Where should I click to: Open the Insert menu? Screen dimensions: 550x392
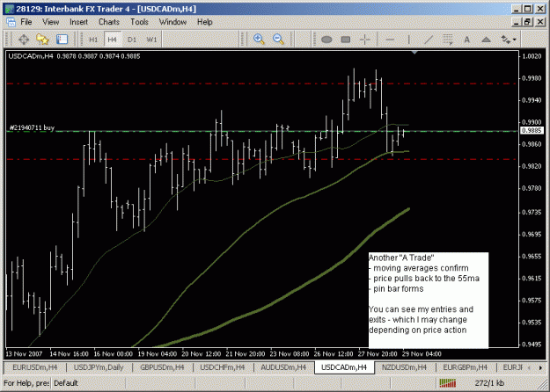click(x=78, y=22)
